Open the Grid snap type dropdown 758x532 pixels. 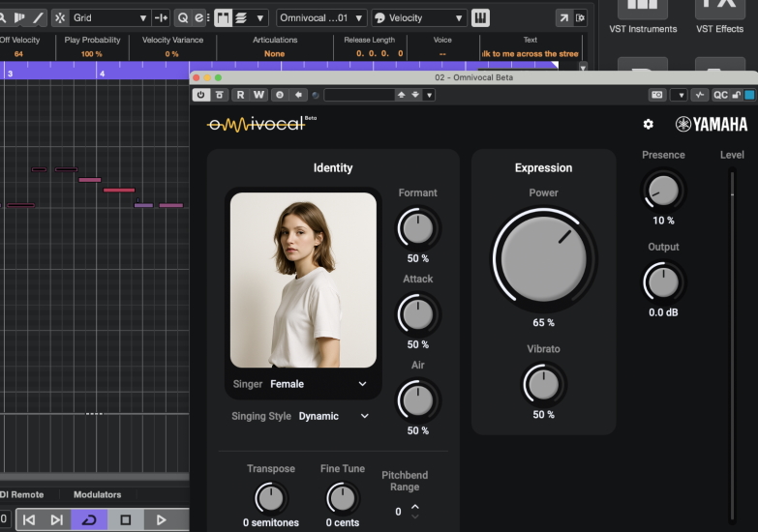(109, 17)
